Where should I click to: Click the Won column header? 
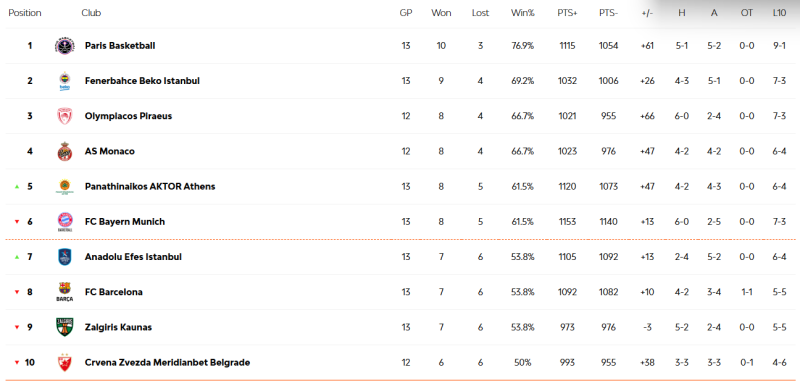point(441,13)
